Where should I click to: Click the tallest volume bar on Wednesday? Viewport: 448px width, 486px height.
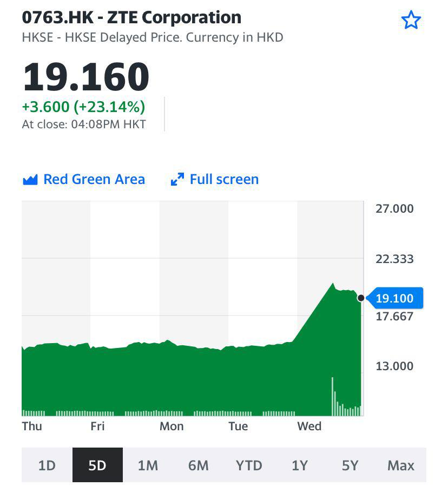click(x=332, y=395)
